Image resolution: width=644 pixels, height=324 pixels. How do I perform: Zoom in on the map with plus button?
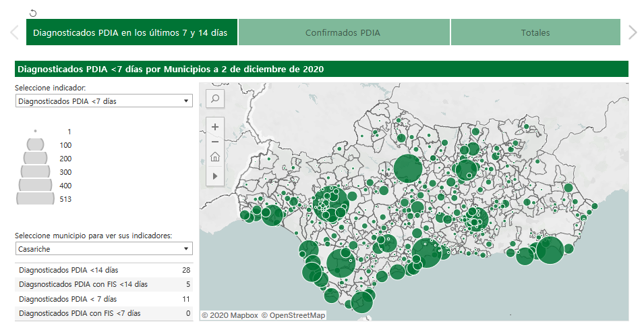pos(215,126)
